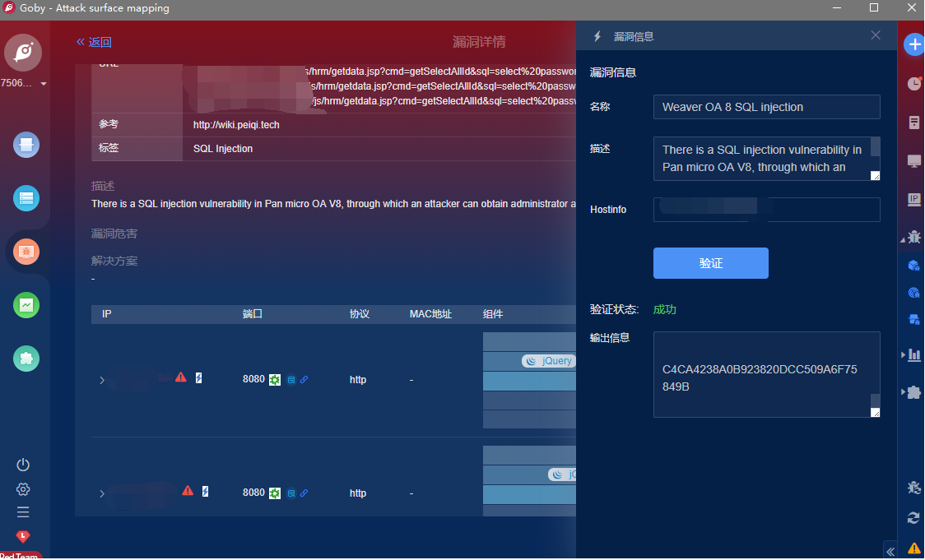Image resolution: width=925 pixels, height=560 pixels.
Task: Open the settings gear in left sidebar
Action: coord(23,489)
